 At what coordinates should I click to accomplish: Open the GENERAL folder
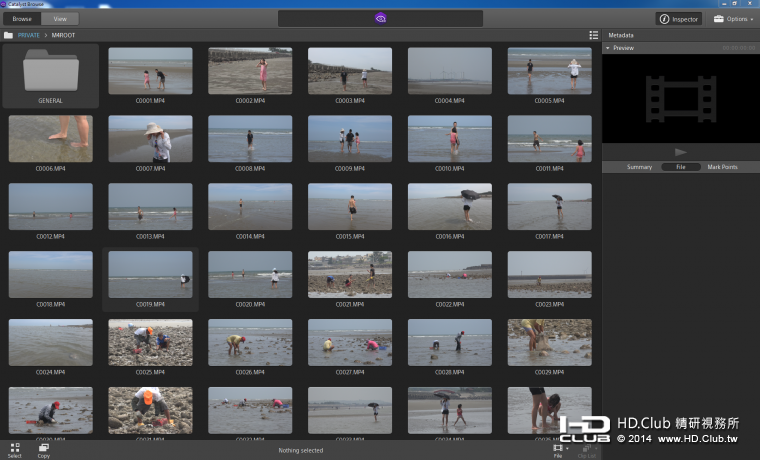pyautogui.click(x=50, y=74)
